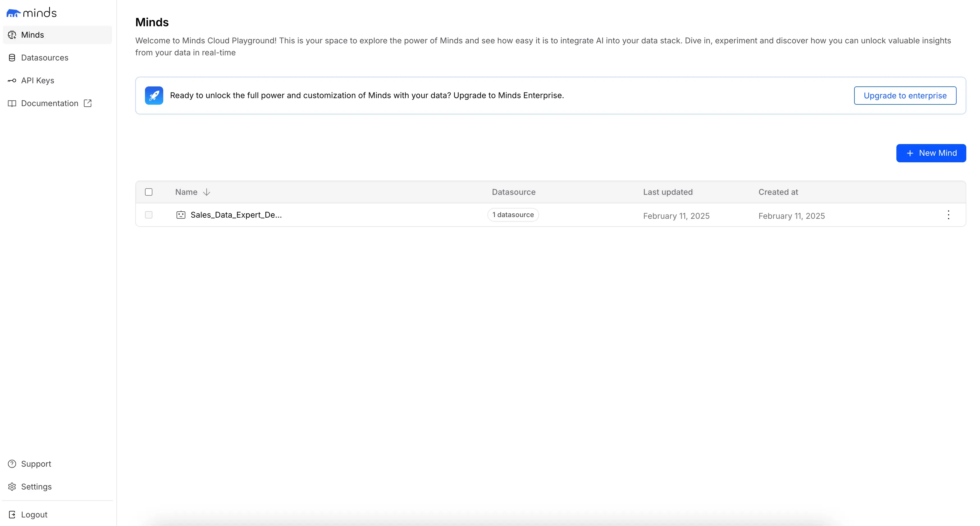Open the Sales_Data_Expert_De... mind entry
Screen dimensions: 980x526
[x=236, y=215]
